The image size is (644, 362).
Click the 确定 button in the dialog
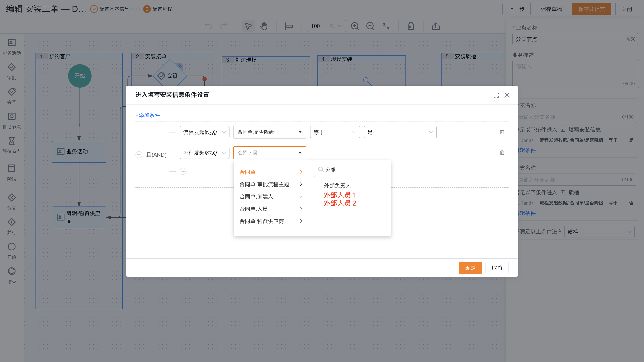[470, 267]
